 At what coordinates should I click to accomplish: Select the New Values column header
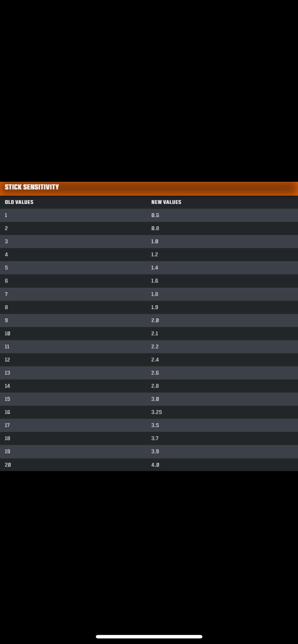[x=166, y=202]
